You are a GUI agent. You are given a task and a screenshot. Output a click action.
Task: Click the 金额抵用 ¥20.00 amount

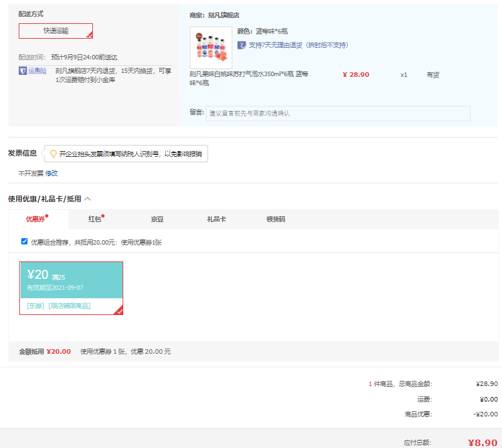pyautogui.click(x=59, y=352)
